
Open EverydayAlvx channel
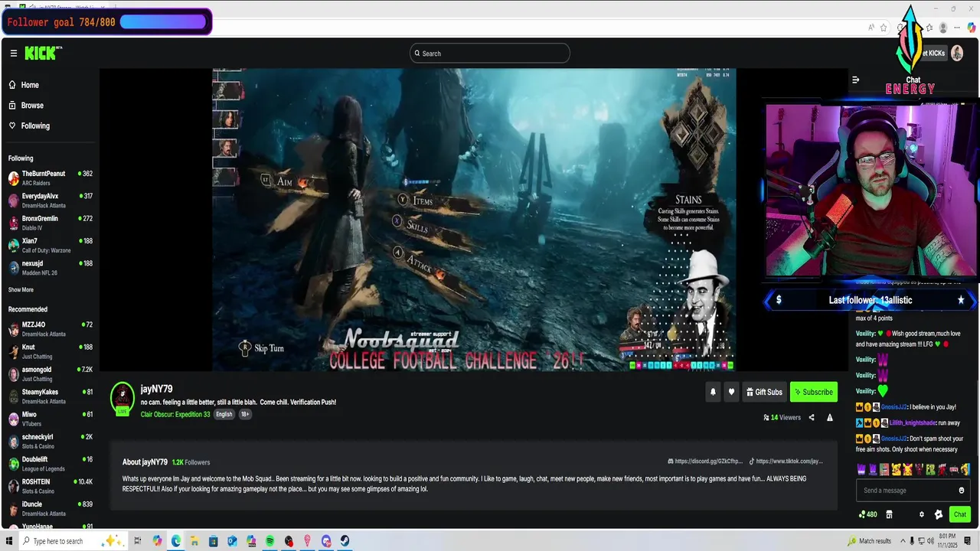(49, 200)
